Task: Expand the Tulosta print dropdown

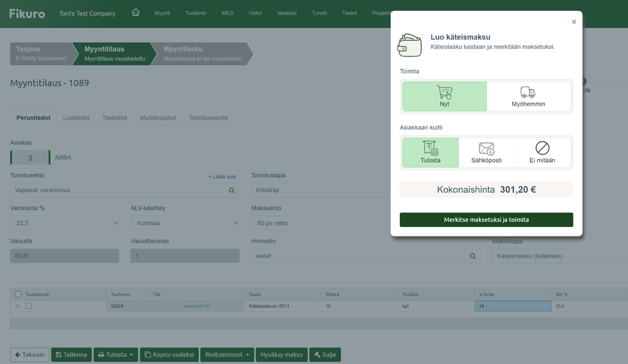Action: [116, 355]
